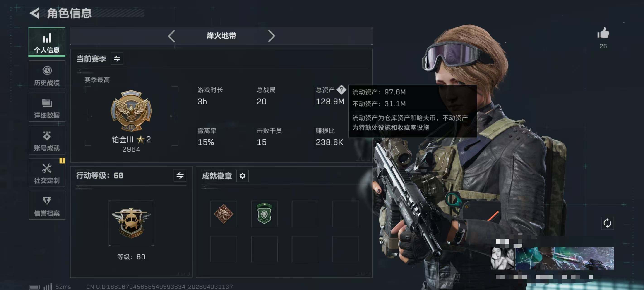This screenshot has width=644, height=290.
Task: Click the rotate character model icon
Action: click(x=607, y=223)
